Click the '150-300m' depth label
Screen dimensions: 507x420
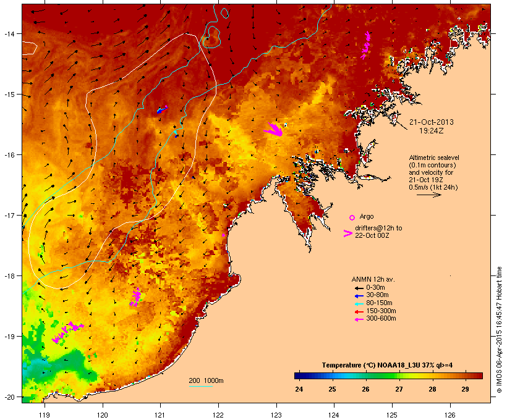[381, 311]
